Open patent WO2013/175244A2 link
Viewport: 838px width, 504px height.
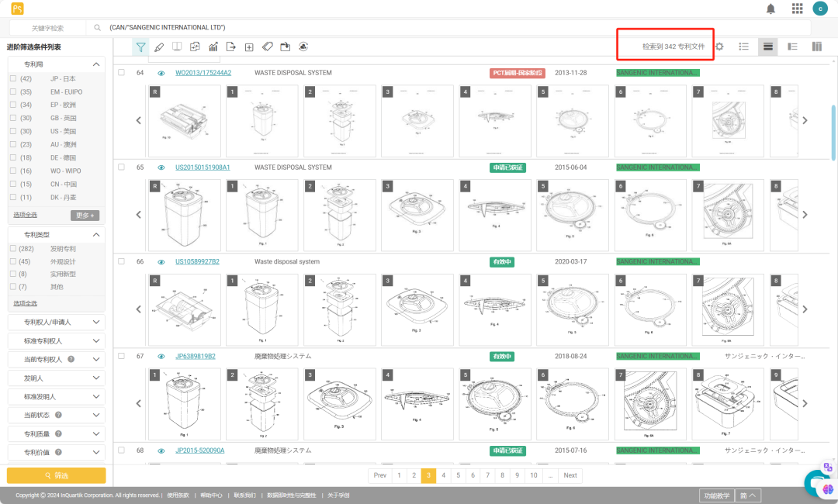click(203, 73)
